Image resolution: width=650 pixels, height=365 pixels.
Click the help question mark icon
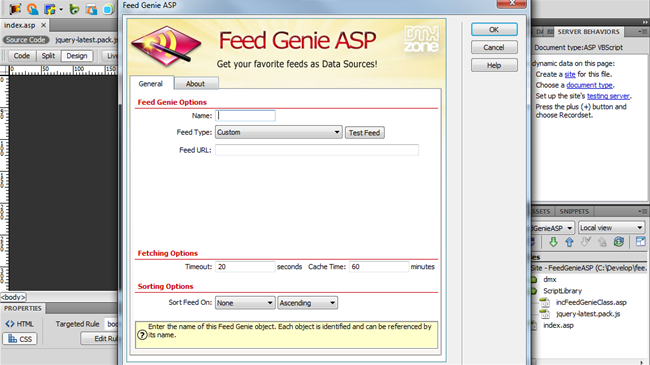click(142, 335)
